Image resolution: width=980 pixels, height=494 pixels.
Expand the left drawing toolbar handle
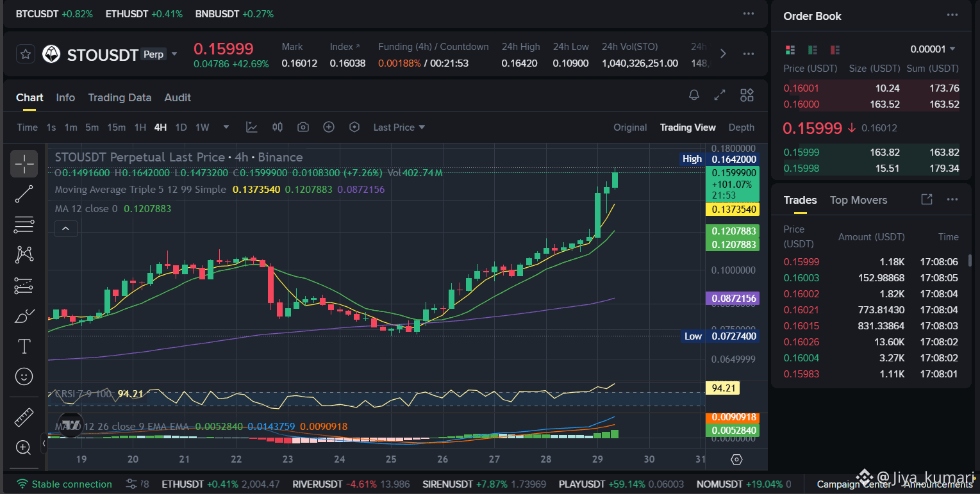[44, 443]
